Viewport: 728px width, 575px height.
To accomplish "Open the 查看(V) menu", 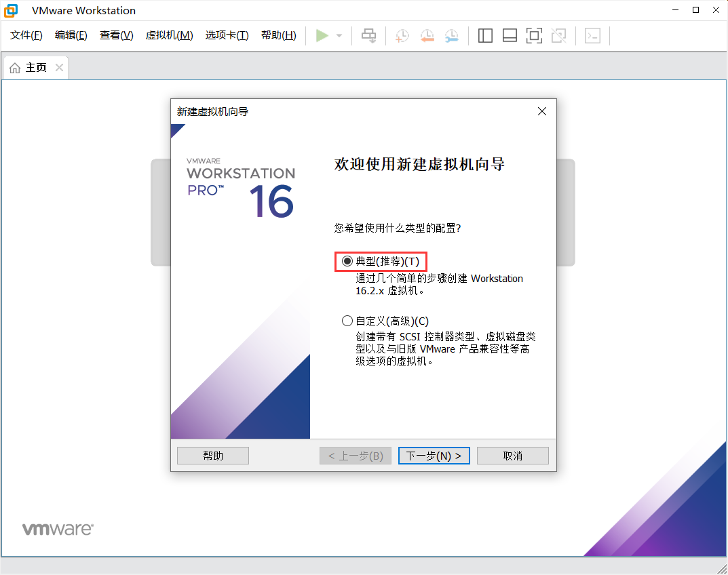I will tap(116, 35).
